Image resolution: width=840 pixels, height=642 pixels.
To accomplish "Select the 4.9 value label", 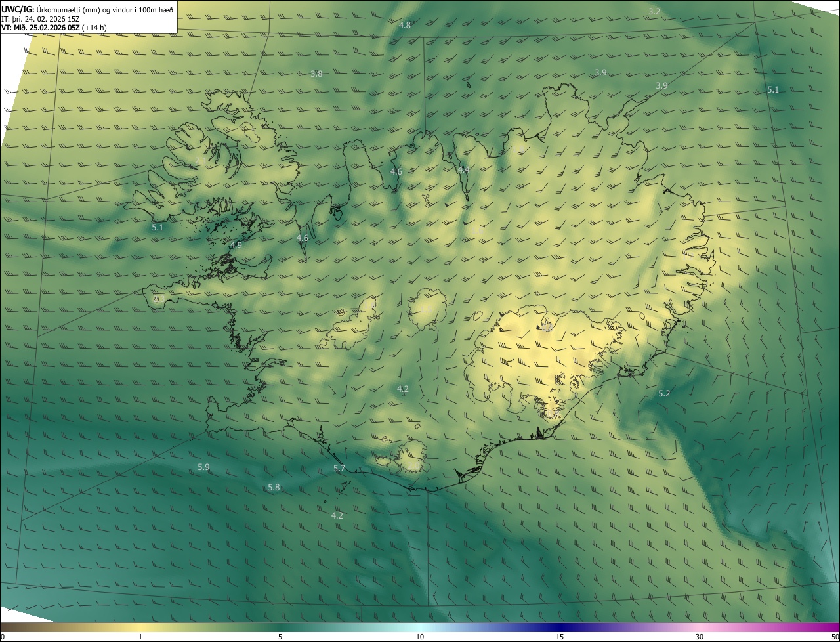I will pos(236,245).
